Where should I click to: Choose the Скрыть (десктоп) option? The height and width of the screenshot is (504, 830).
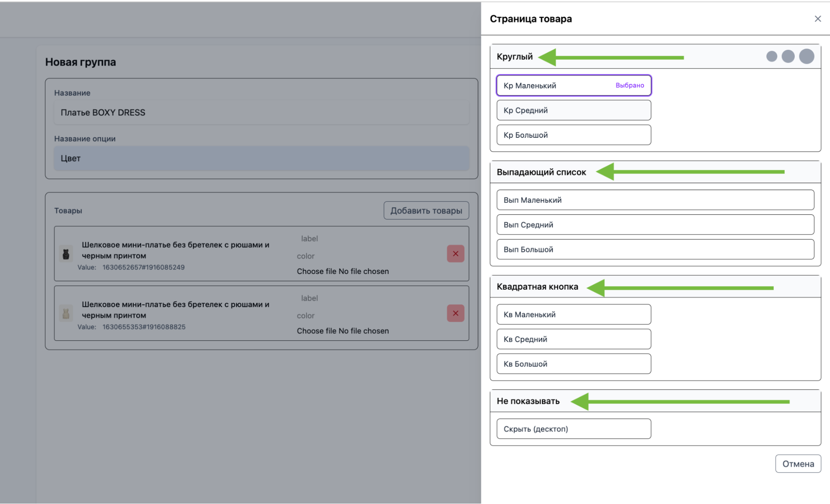(573, 428)
